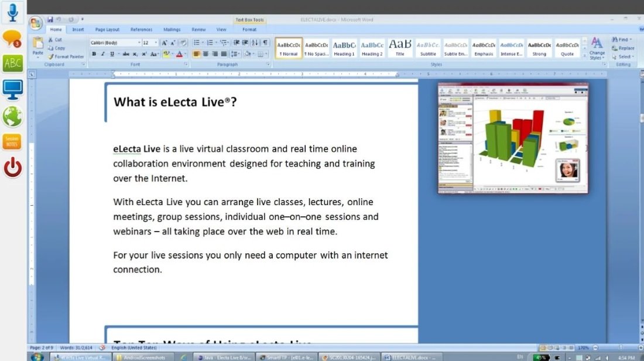
Task: Switch to the Insert tab
Action: click(78, 30)
